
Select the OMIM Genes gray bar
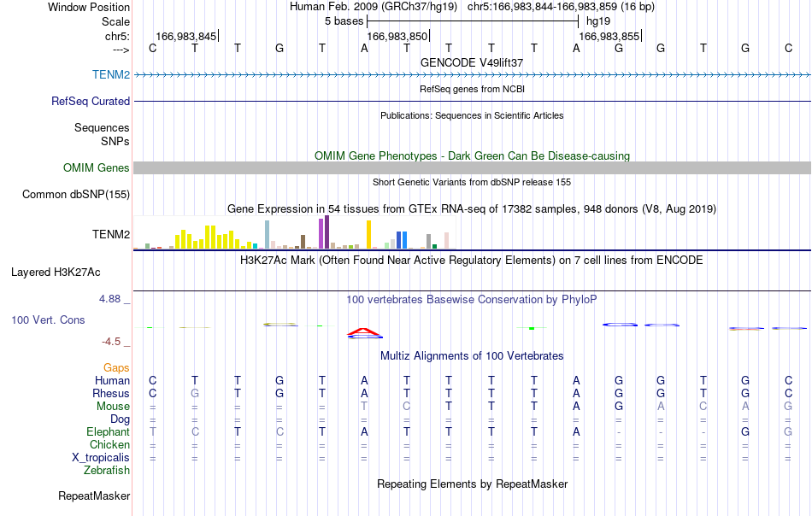472,167
